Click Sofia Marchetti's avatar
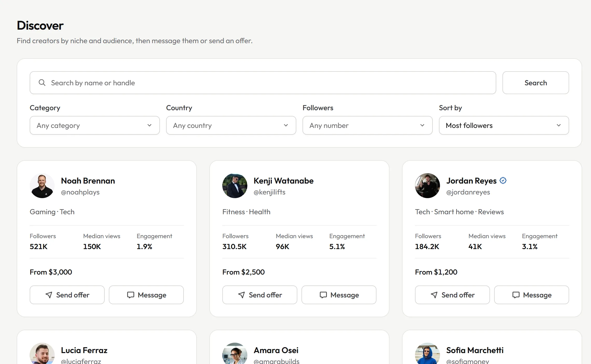591x364 pixels. pos(427,353)
